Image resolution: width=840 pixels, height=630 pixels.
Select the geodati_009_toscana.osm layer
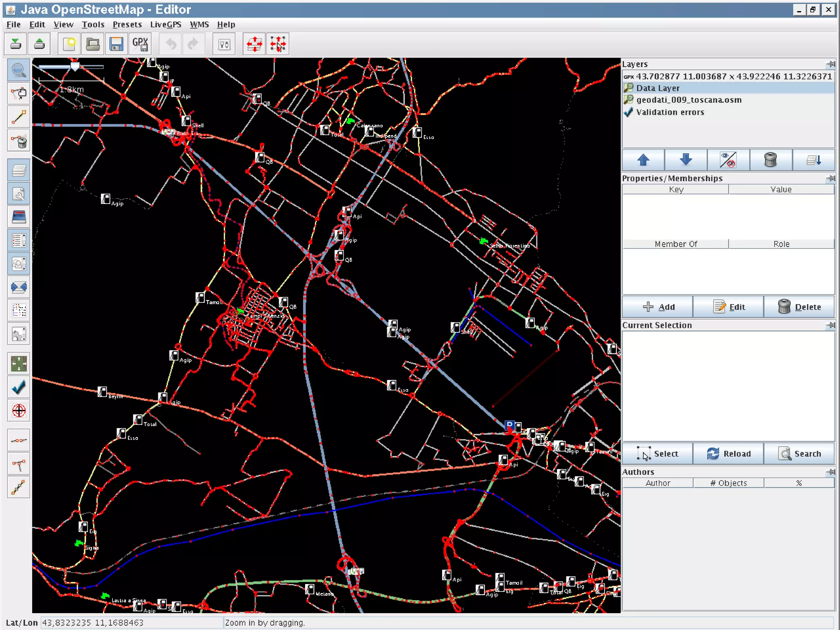tap(728, 100)
